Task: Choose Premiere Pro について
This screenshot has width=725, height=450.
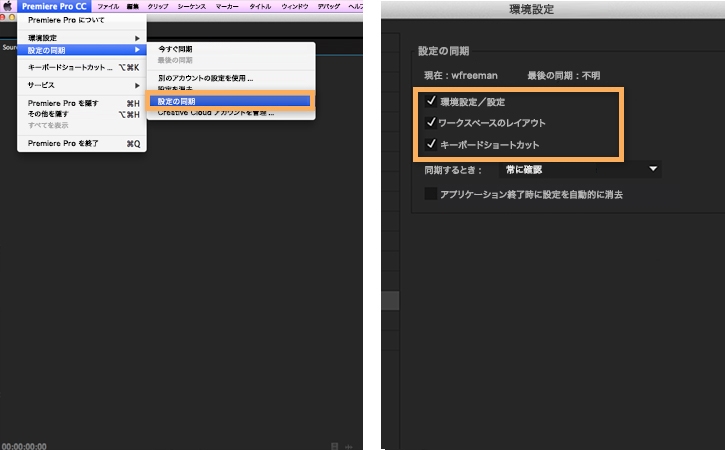Action: point(82,20)
